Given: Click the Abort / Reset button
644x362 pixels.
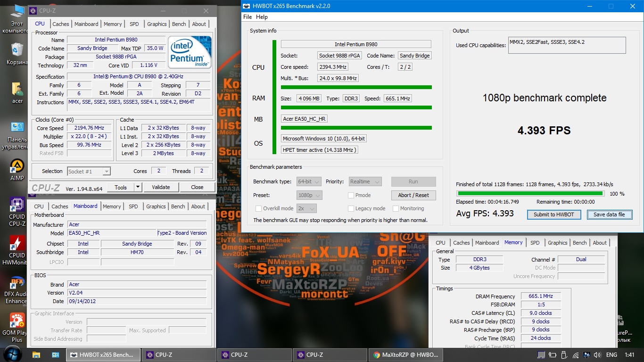Looking at the screenshot, I should pos(413,195).
